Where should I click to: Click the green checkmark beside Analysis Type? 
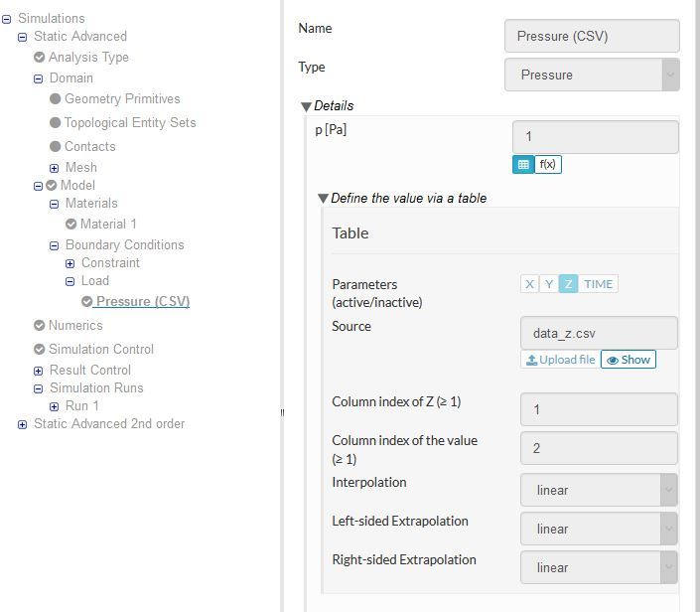(40, 57)
